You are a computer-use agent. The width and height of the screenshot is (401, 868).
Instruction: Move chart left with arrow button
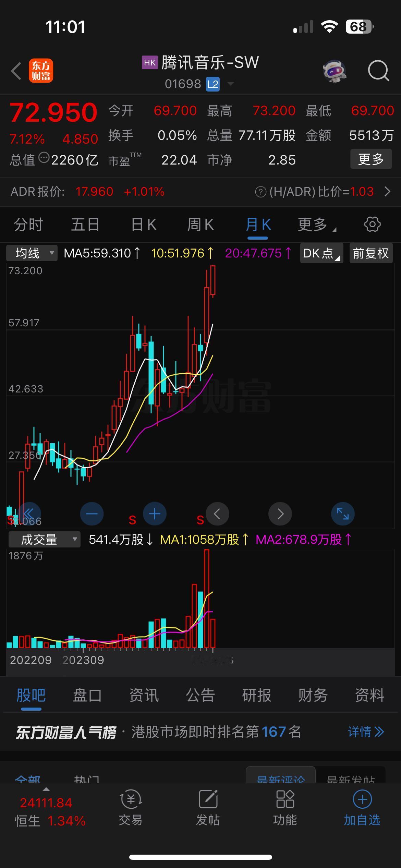point(217,514)
